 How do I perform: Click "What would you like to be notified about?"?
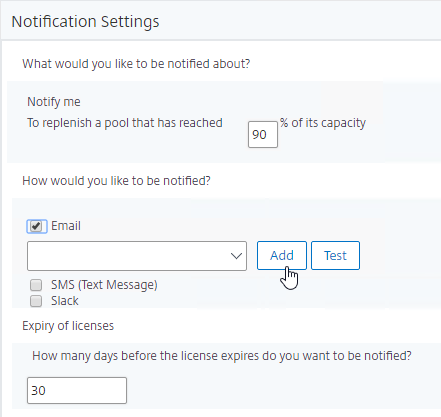tap(136, 64)
